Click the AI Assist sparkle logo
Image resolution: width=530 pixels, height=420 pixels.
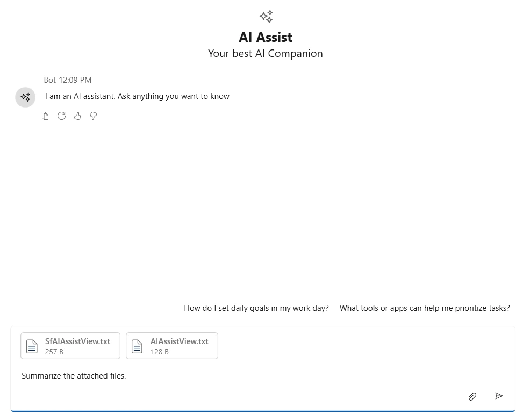(265, 17)
